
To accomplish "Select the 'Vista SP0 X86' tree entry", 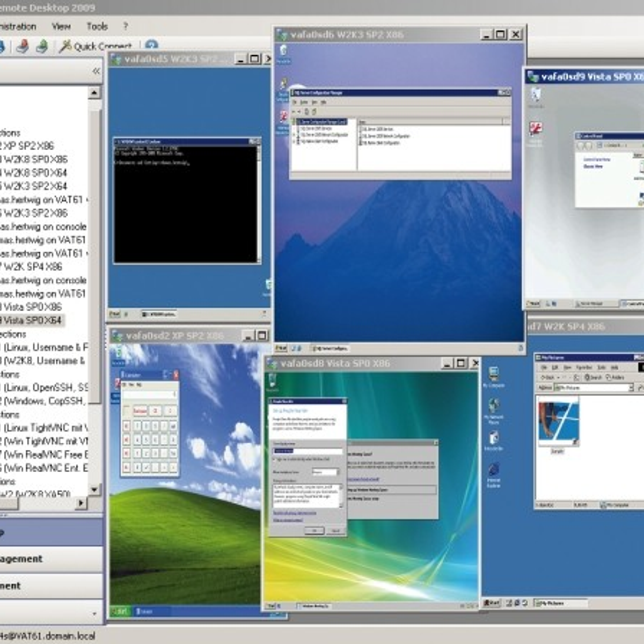I will [32, 307].
